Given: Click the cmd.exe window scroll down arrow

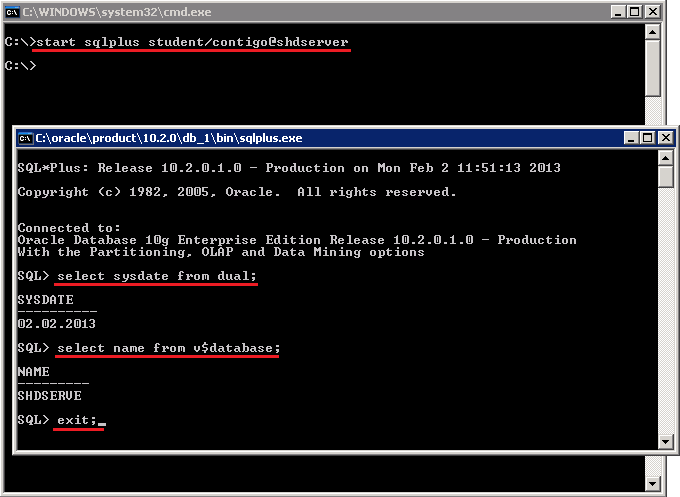Looking at the screenshot, I should (x=653, y=482).
